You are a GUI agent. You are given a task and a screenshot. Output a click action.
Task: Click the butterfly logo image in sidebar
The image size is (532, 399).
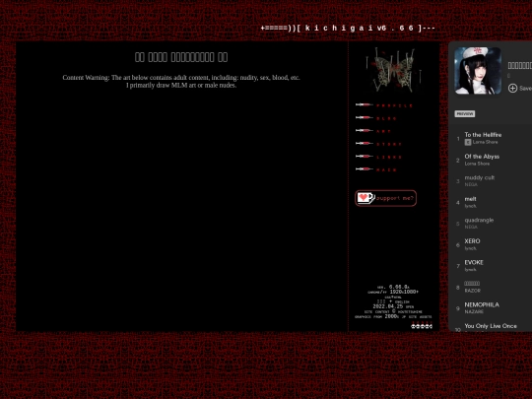(393, 70)
